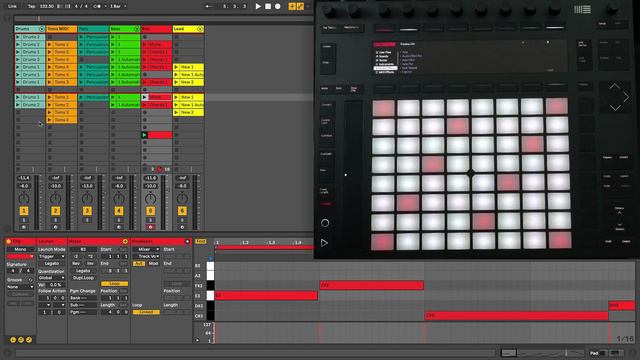Open the Track Vol control dropdown
640x360 pixels.
[147, 257]
